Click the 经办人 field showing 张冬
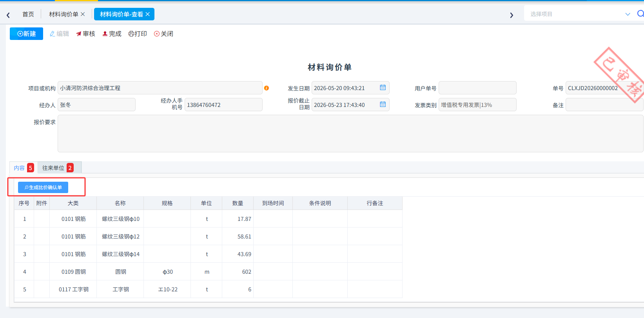 (x=96, y=105)
